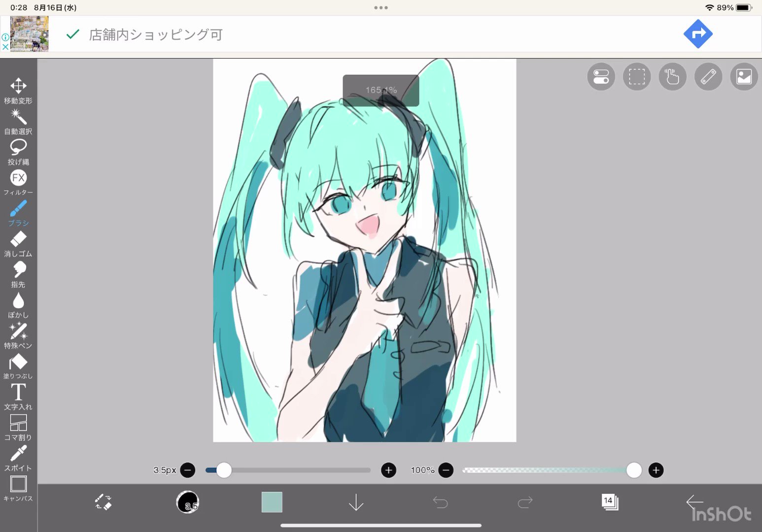
Task: Increase brush size with plus button
Action: (x=388, y=470)
